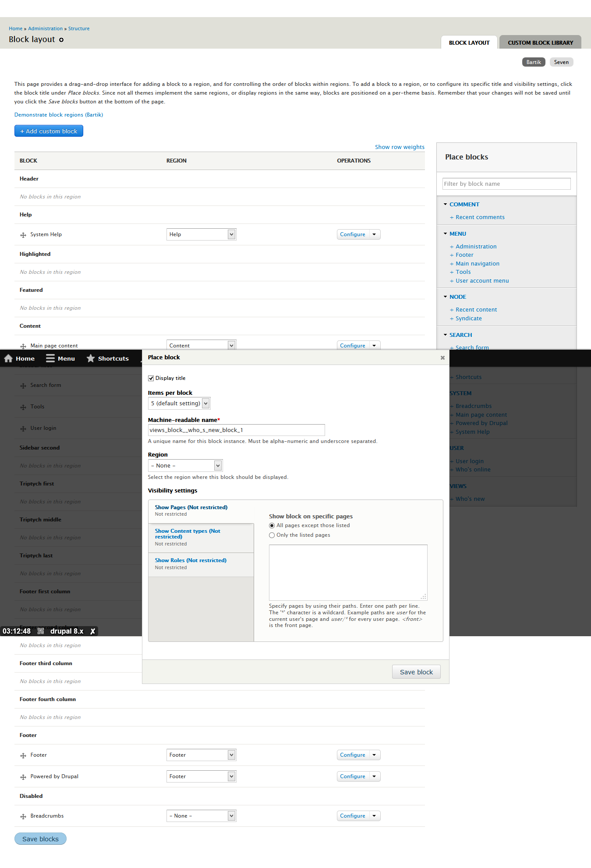Open the hamburger Menu icon
The width and height of the screenshot is (591, 868).
point(50,358)
